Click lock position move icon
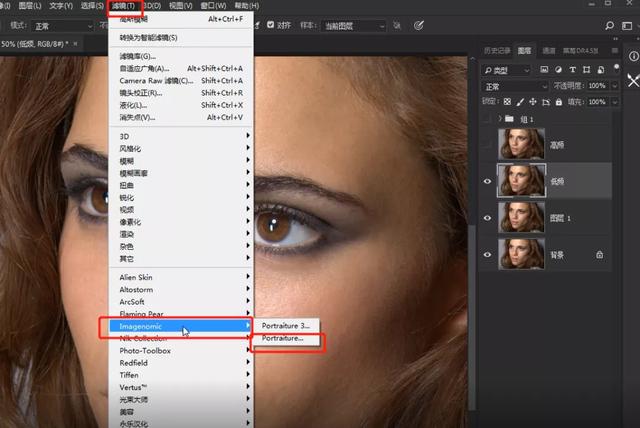Screen dimensions: 640x428 [533, 102]
